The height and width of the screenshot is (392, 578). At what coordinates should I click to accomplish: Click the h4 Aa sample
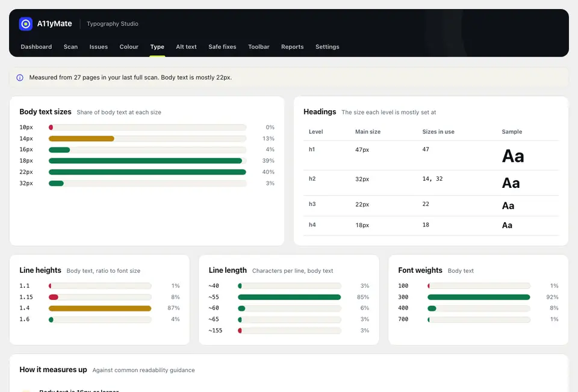click(x=507, y=225)
